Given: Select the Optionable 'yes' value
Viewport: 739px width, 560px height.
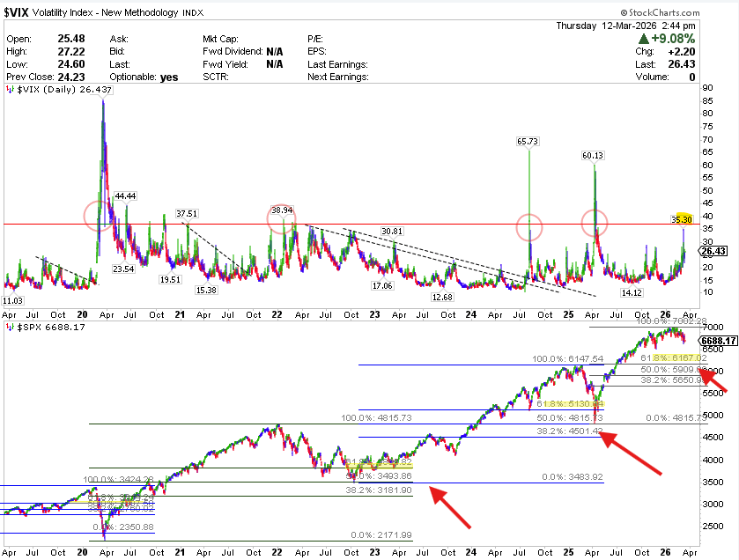Looking at the screenshot, I should 169,77.
